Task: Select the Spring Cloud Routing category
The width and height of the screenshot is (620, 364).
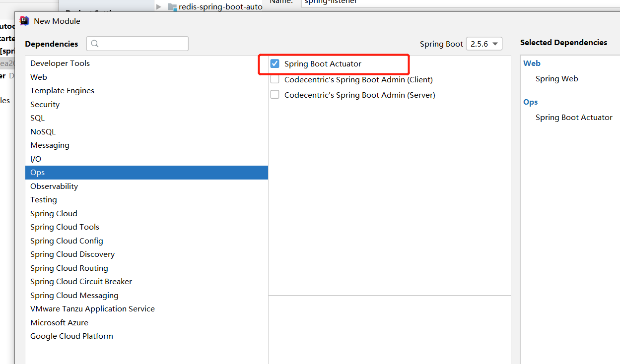Action: coord(146,268)
